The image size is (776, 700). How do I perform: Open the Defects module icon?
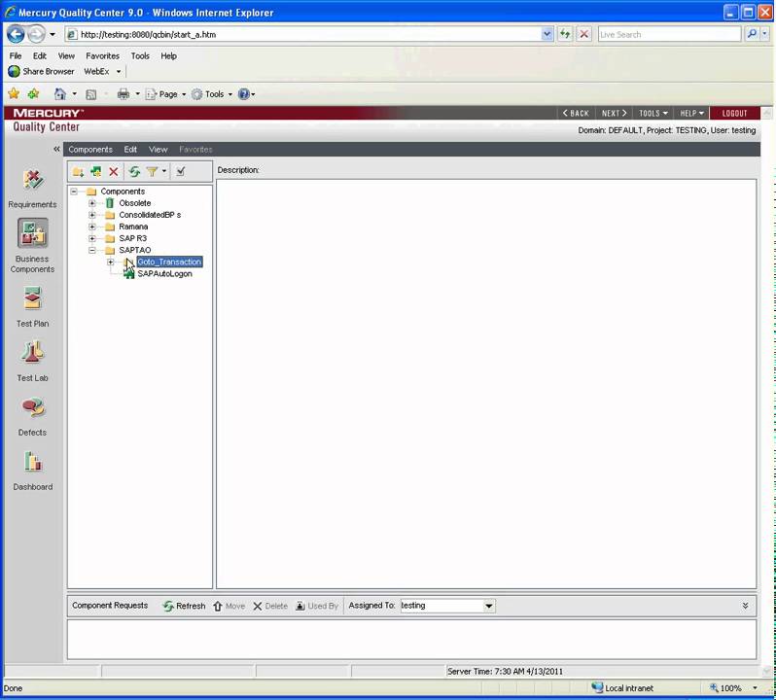pos(33,407)
